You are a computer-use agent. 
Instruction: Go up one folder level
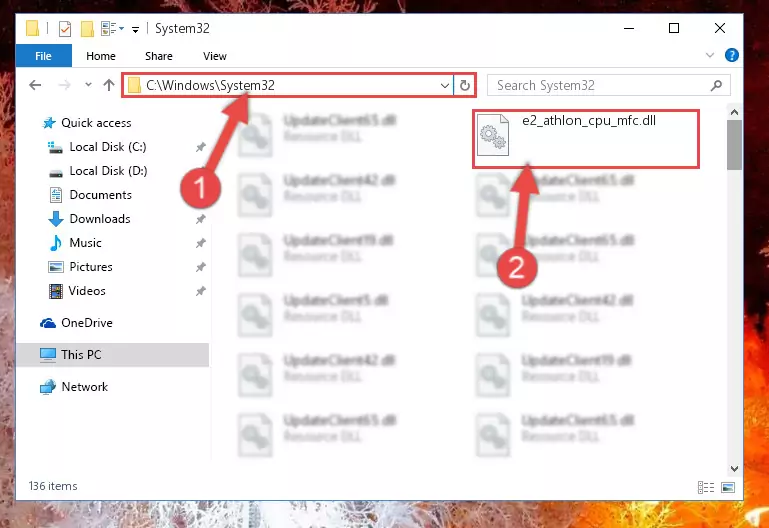pos(109,85)
